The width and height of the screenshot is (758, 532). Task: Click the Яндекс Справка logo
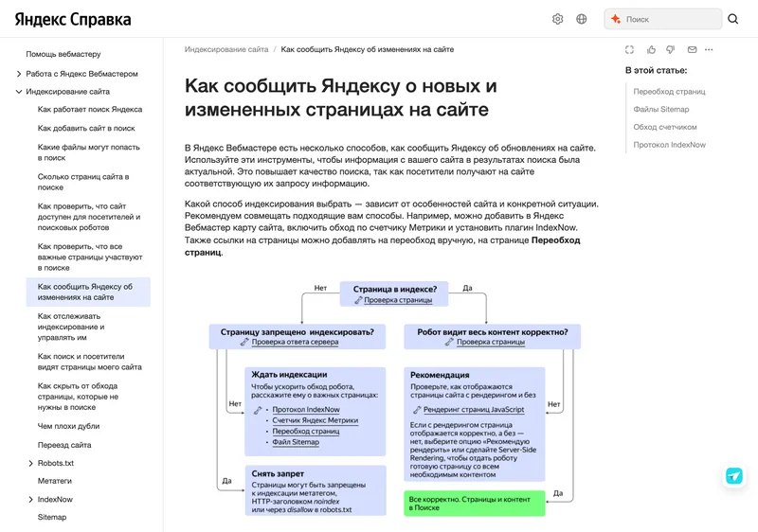(x=73, y=19)
